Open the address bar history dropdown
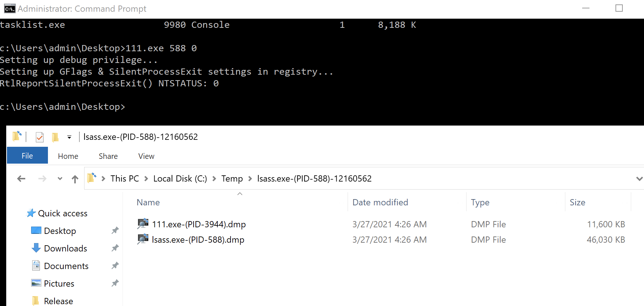 pos(639,179)
